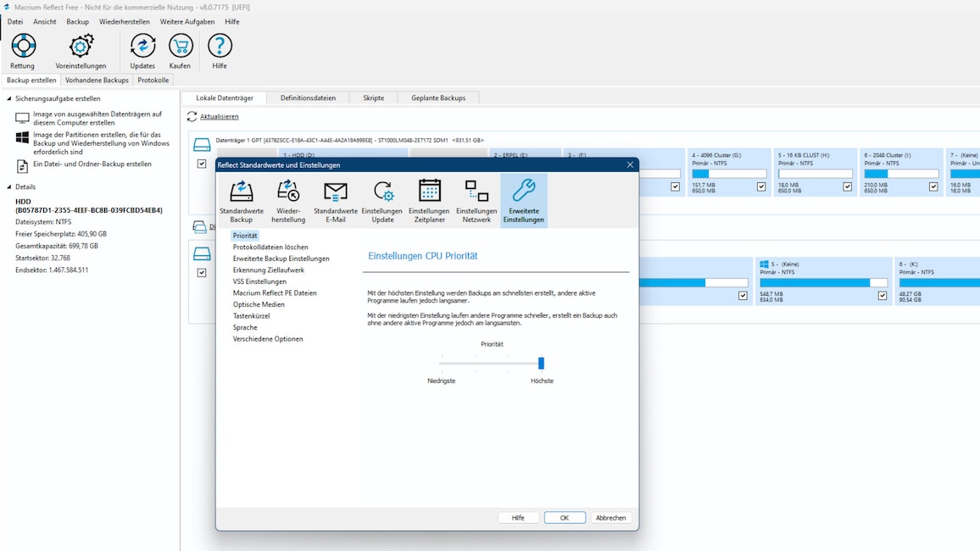Image resolution: width=980 pixels, height=551 pixels.
Task: Click the Datenträger 1 disk icon
Action: click(x=202, y=145)
